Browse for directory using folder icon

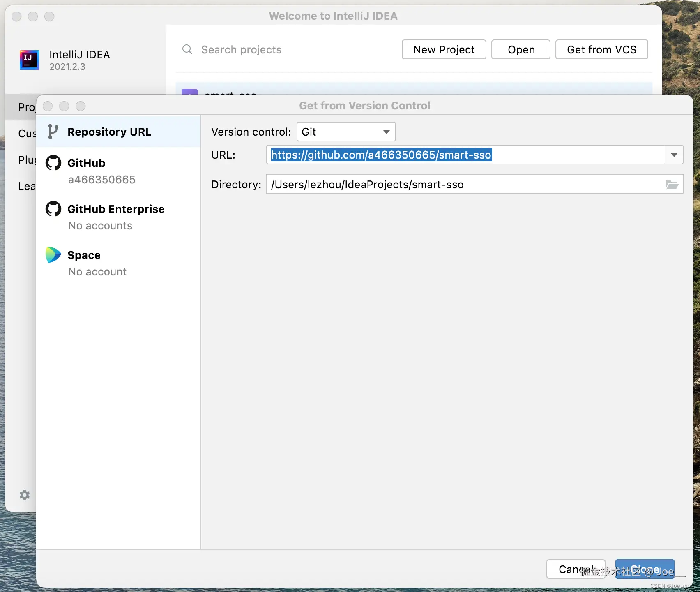click(672, 184)
